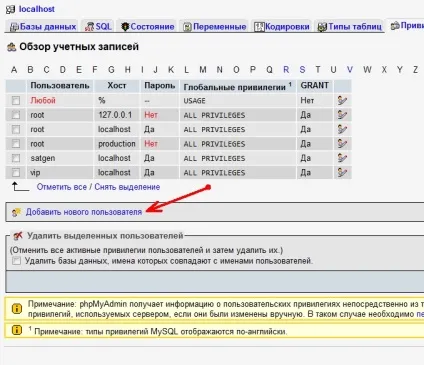Check the box for root at localhost
This screenshot has height=365, width=424.
pyautogui.click(x=16, y=129)
